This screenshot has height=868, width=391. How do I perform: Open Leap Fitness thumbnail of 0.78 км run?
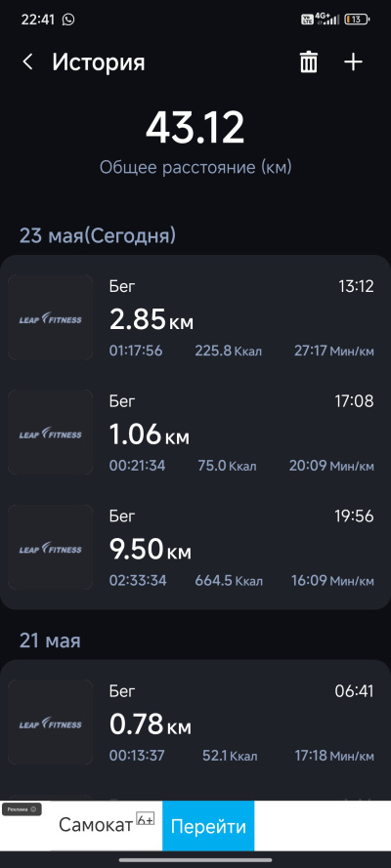(51, 723)
